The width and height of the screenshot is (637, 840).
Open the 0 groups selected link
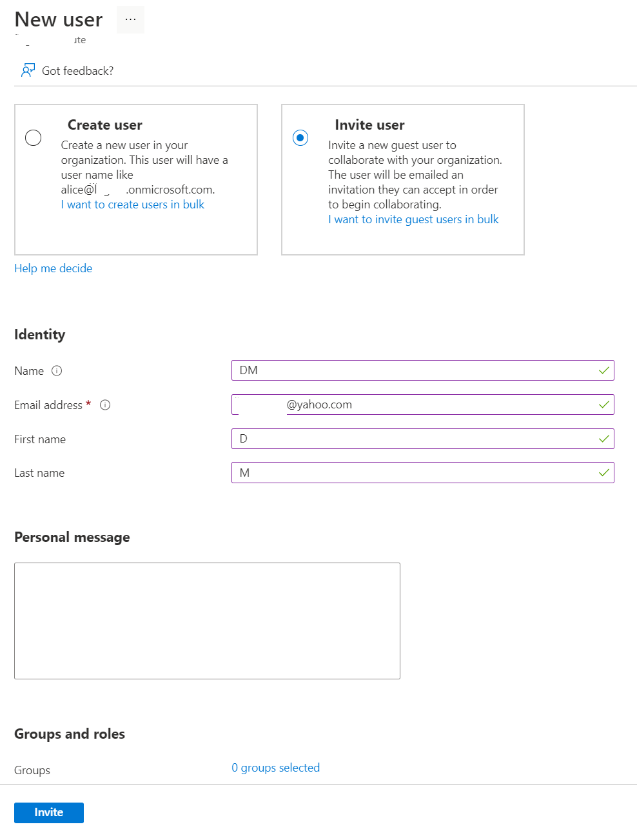point(276,768)
